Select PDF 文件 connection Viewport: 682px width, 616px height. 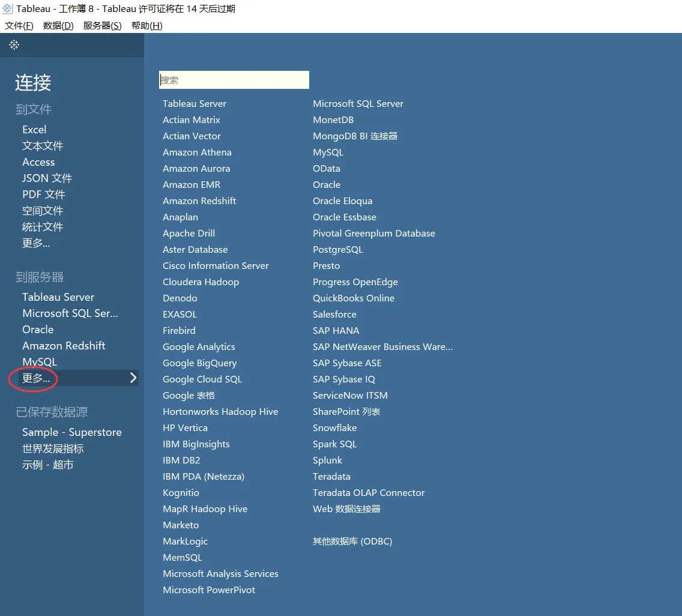[44, 195]
